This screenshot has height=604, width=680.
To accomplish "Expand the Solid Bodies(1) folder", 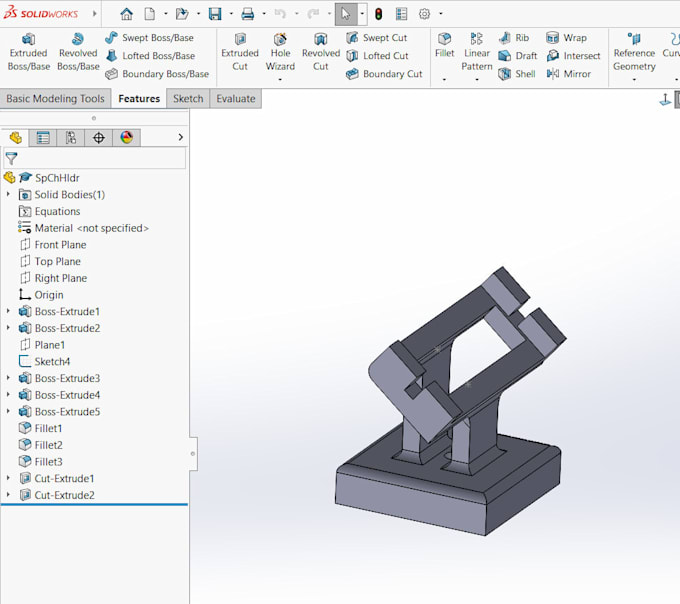I will (x=8, y=195).
